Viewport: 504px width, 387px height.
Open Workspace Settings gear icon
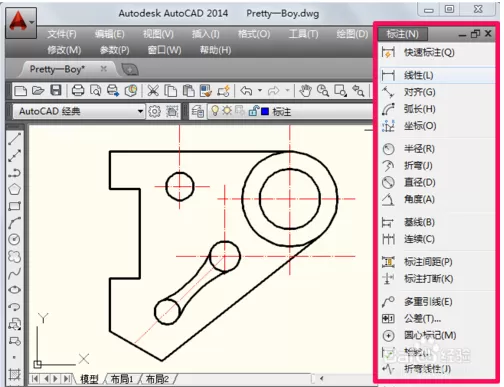pyautogui.click(x=154, y=112)
